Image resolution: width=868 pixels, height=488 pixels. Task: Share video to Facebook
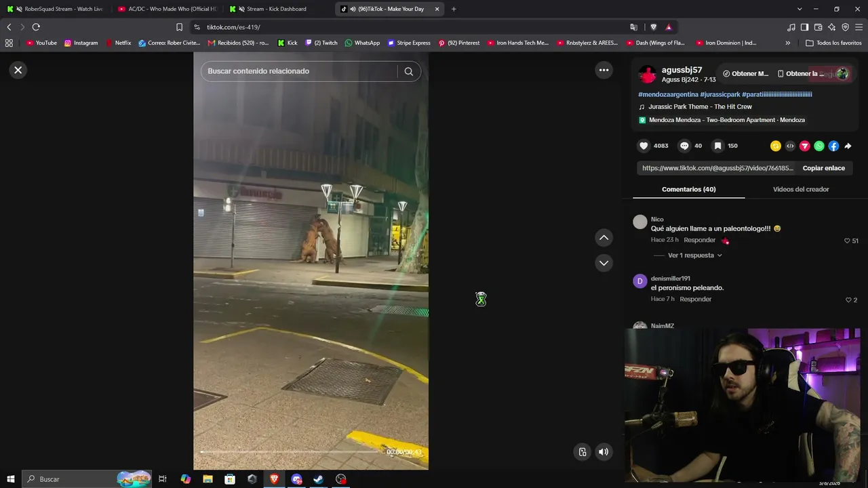[833, 146]
